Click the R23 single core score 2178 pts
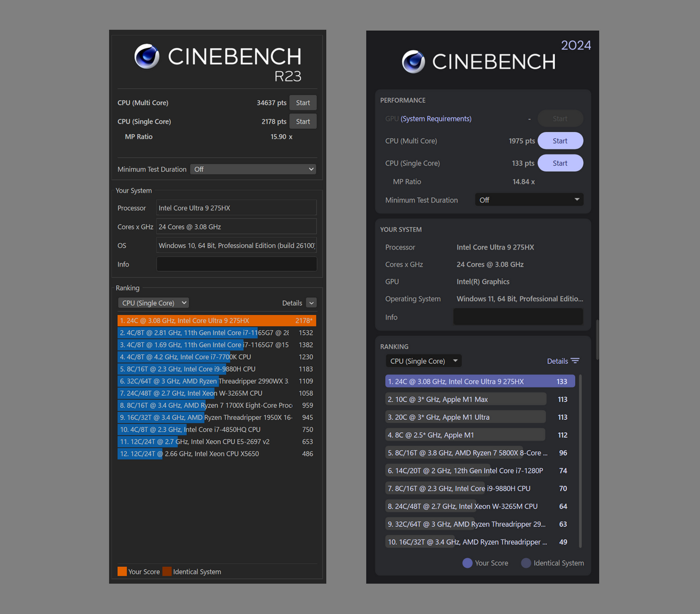 [274, 121]
